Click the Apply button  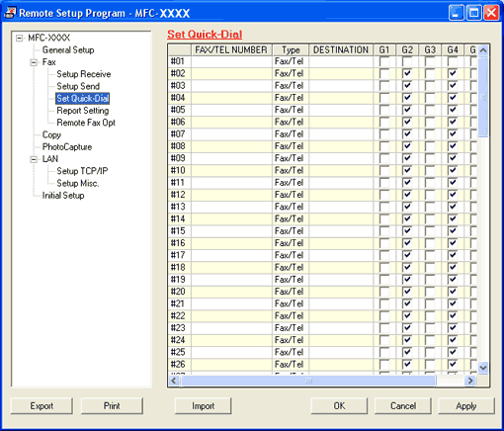[x=466, y=405]
